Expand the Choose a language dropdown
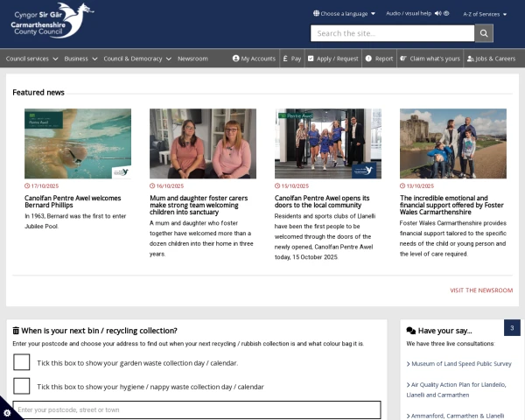The width and height of the screenshot is (525, 420). click(344, 14)
